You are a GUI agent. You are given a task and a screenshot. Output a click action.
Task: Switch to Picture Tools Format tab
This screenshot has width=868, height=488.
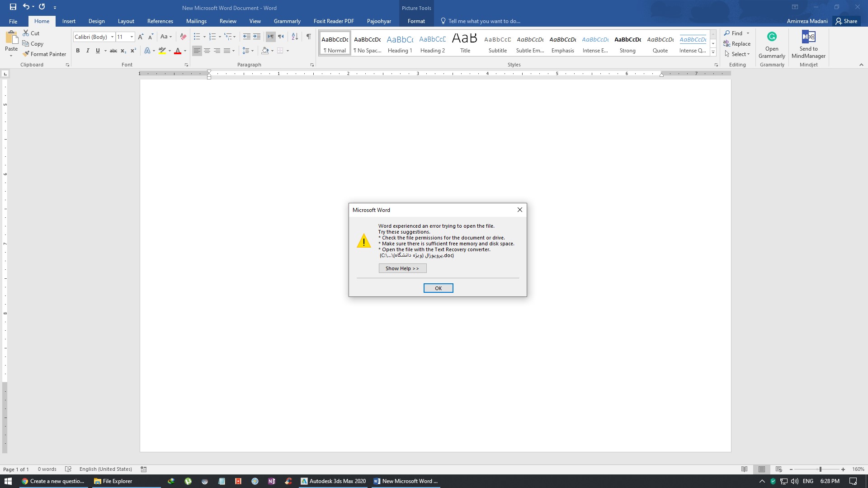point(416,21)
